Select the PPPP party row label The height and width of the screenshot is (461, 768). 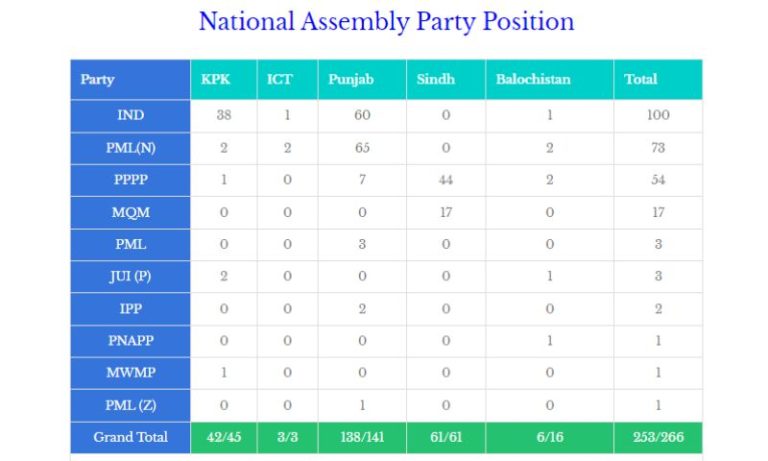130,180
